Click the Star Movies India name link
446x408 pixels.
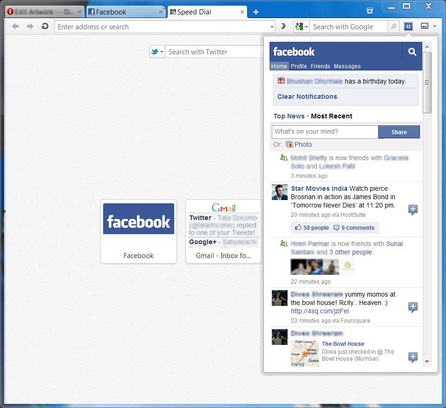[x=319, y=188]
